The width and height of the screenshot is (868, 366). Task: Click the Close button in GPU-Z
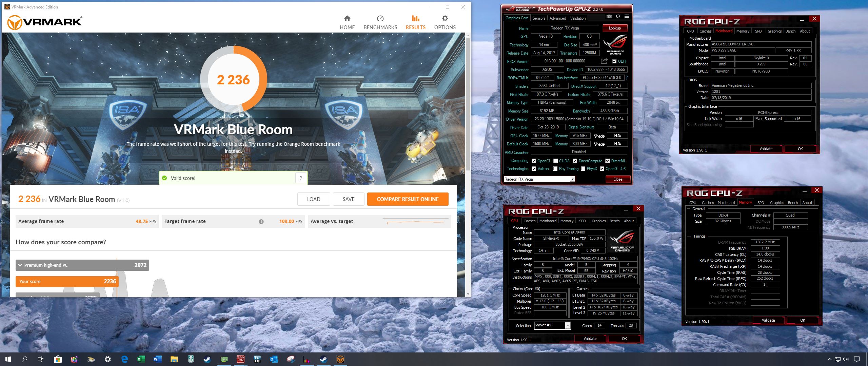pos(618,179)
